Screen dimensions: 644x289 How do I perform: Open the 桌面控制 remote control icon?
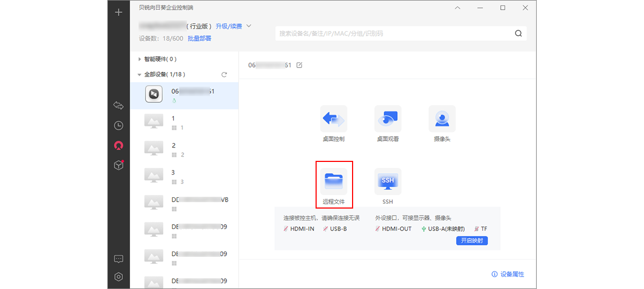pos(333,119)
